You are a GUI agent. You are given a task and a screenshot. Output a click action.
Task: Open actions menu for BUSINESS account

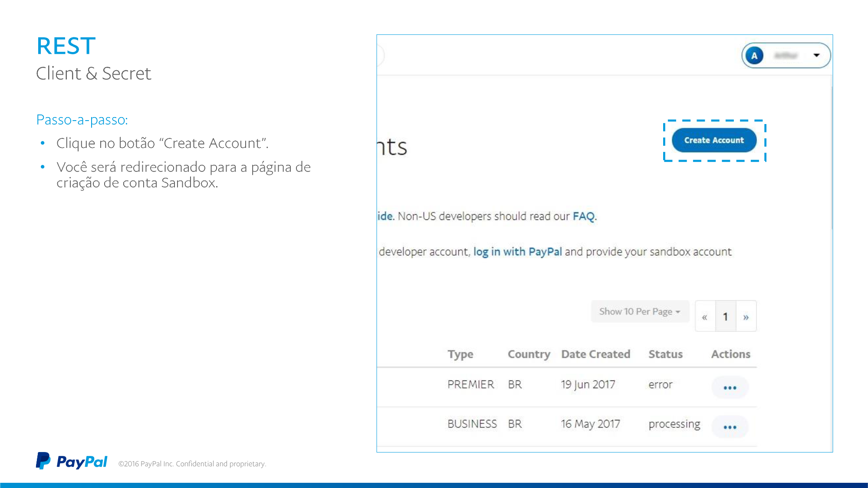[730, 427]
